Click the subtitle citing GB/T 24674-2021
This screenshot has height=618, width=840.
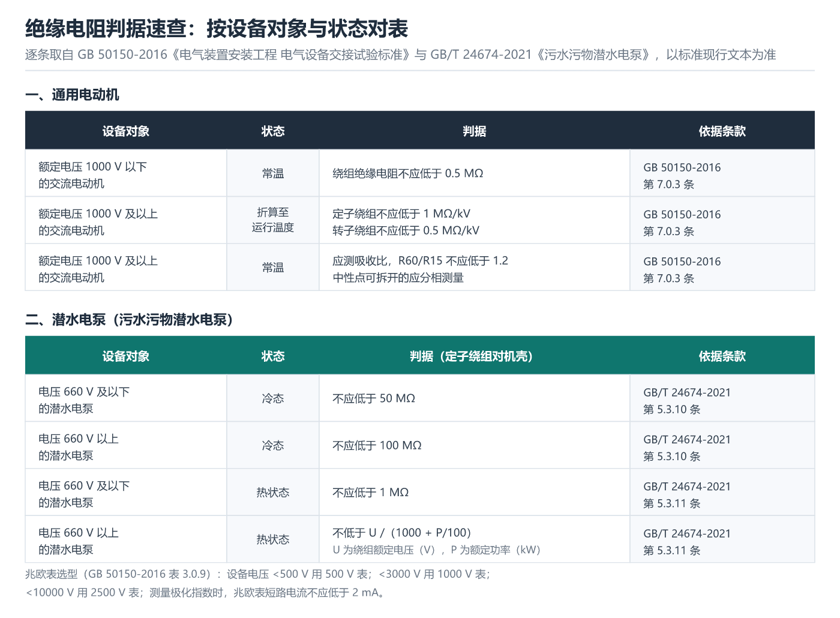point(400,55)
